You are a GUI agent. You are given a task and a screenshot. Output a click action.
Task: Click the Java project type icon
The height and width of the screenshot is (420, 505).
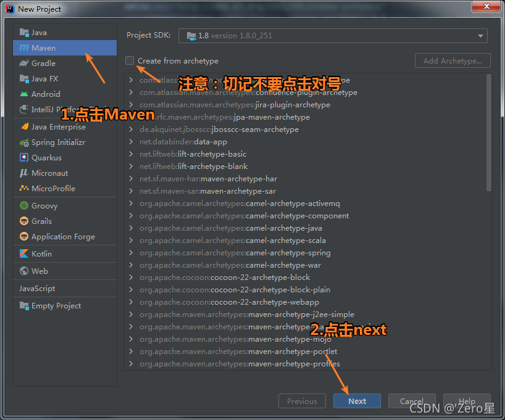tap(24, 33)
